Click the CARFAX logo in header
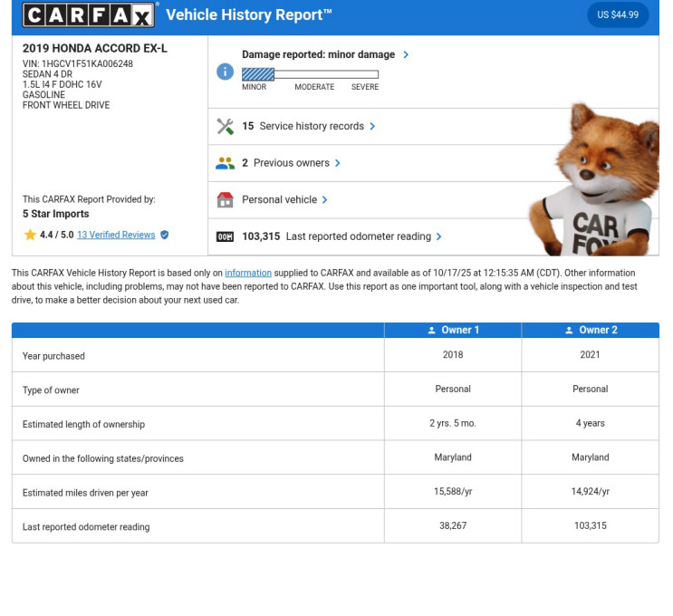Screen dimensions: 673x616 point(90,15)
